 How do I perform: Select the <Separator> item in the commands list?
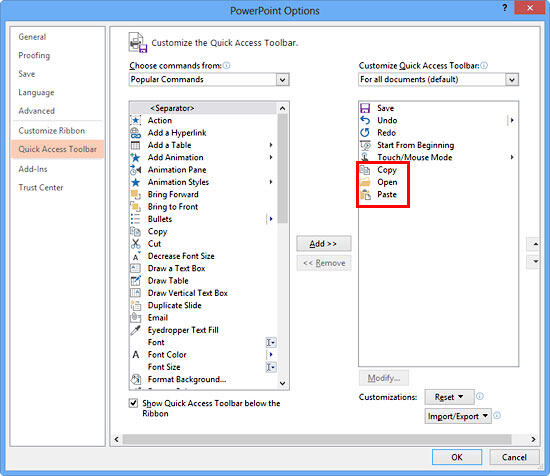[203, 108]
